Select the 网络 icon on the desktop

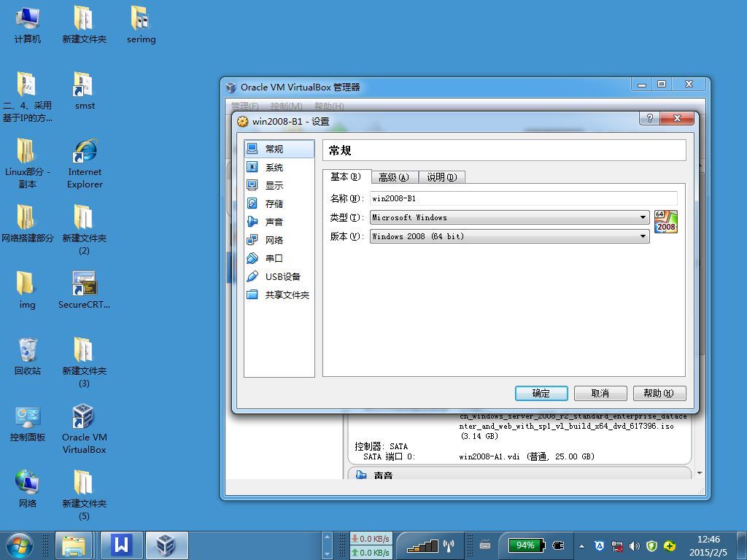click(28, 489)
